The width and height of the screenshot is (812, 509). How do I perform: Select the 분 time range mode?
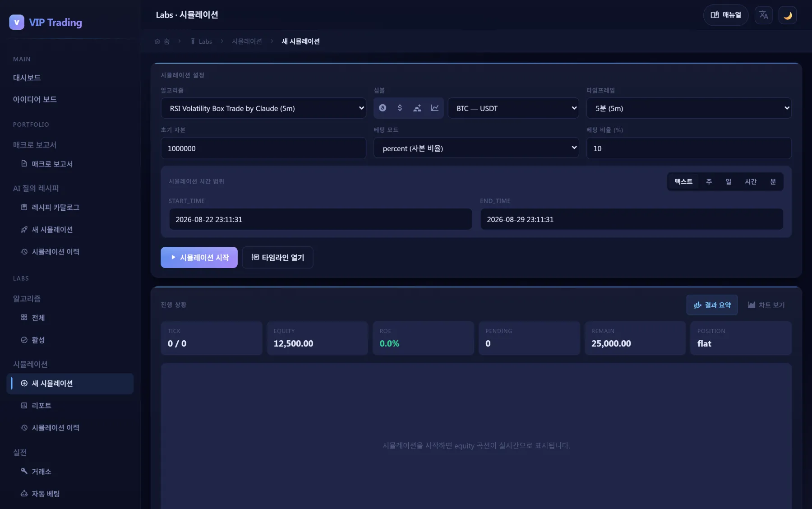click(x=773, y=181)
